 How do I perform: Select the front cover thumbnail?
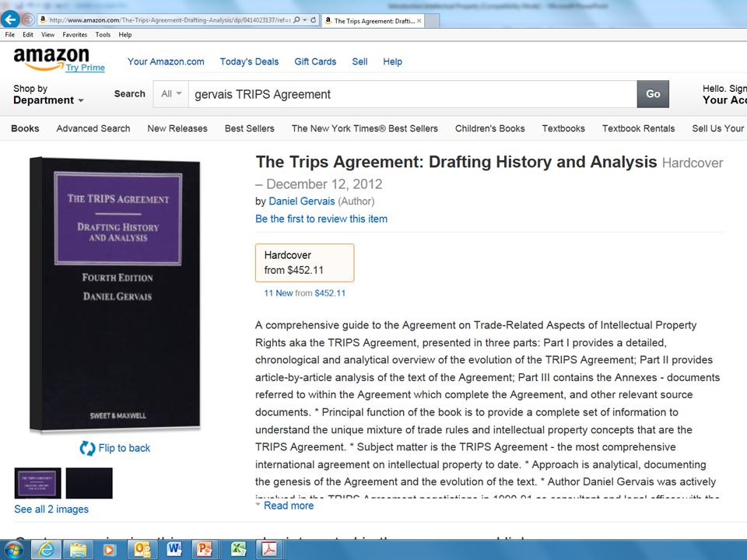coord(37,483)
